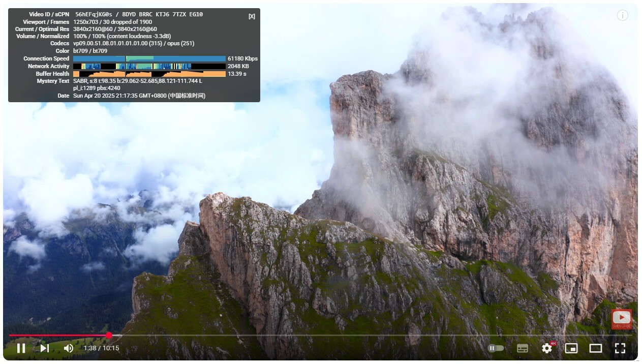Skip to the next video
This screenshot has height=364, width=642.
pos(45,348)
